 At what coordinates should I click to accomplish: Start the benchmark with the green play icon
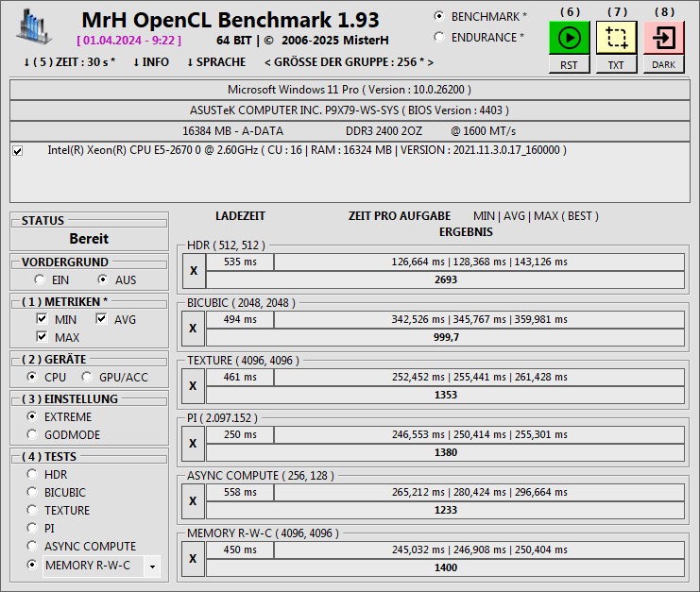[x=570, y=38]
